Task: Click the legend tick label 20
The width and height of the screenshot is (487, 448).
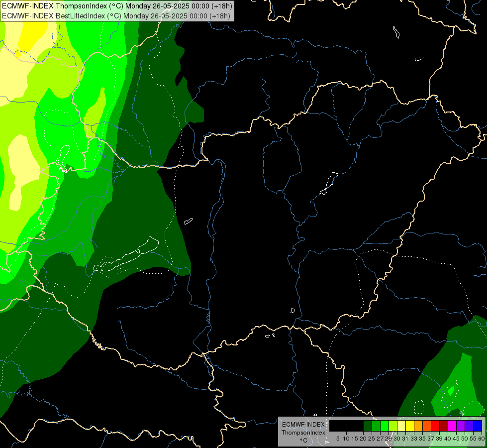Action: [363, 439]
